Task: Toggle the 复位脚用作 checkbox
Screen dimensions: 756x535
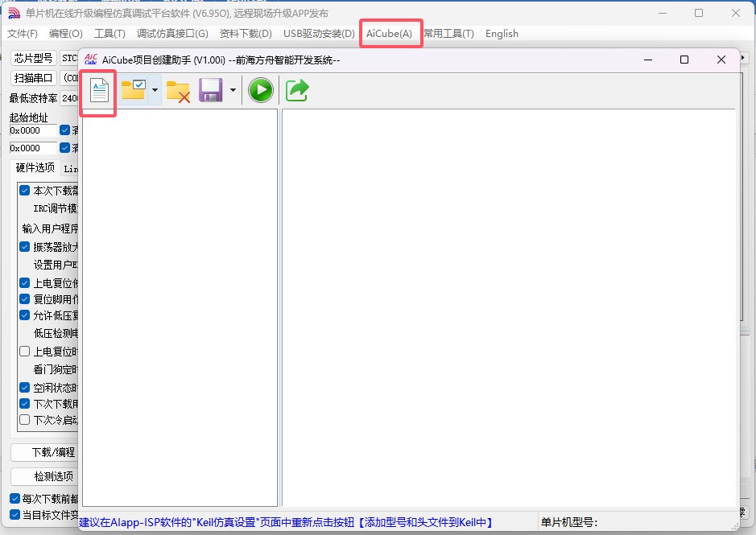Action: click(x=25, y=298)
